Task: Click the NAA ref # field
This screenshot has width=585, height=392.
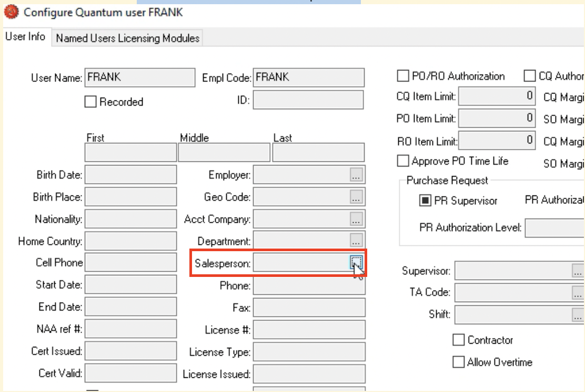Action: 130,329
